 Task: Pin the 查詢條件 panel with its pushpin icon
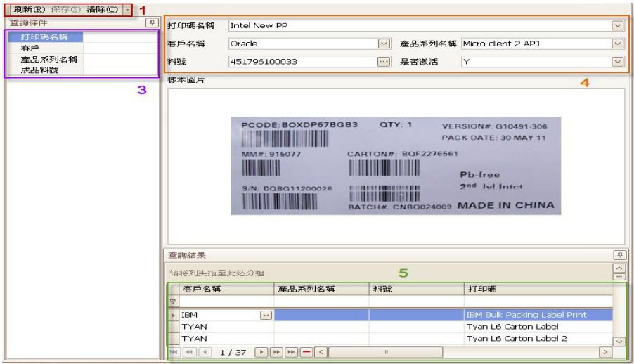[x=152, y=23]
